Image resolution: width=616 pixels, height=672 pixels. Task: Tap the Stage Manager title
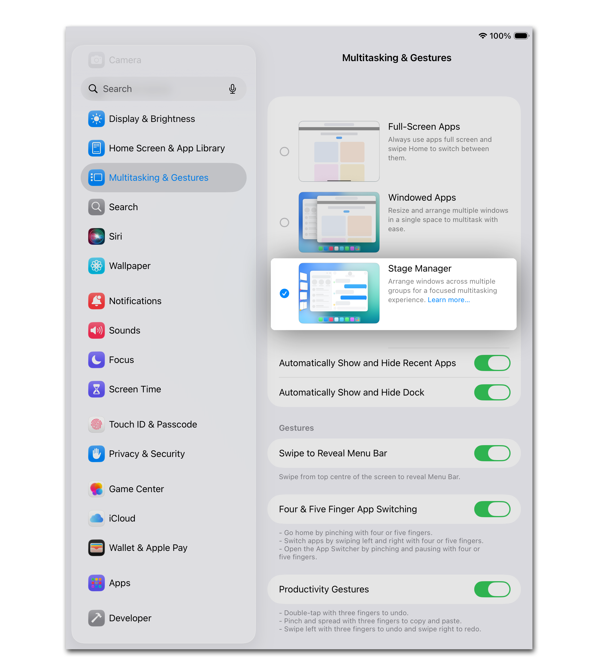pyautogui.click(x=420, y=268)
